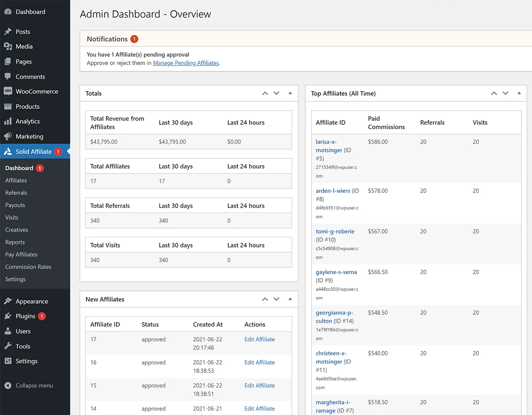The height and width of the screenshot is (415, 532).
Task: Collapse the Top Affiliates panel
Action: (519, 93)
